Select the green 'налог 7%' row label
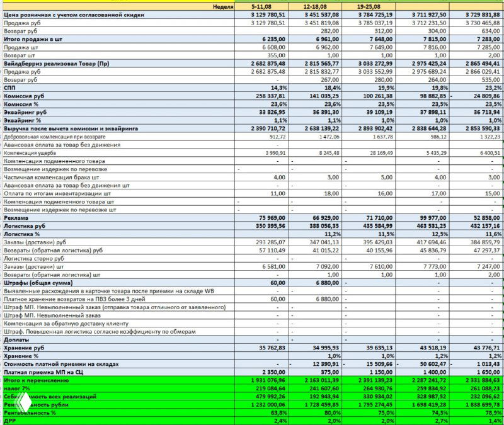504x425 pixels. [x=18, y=388]
